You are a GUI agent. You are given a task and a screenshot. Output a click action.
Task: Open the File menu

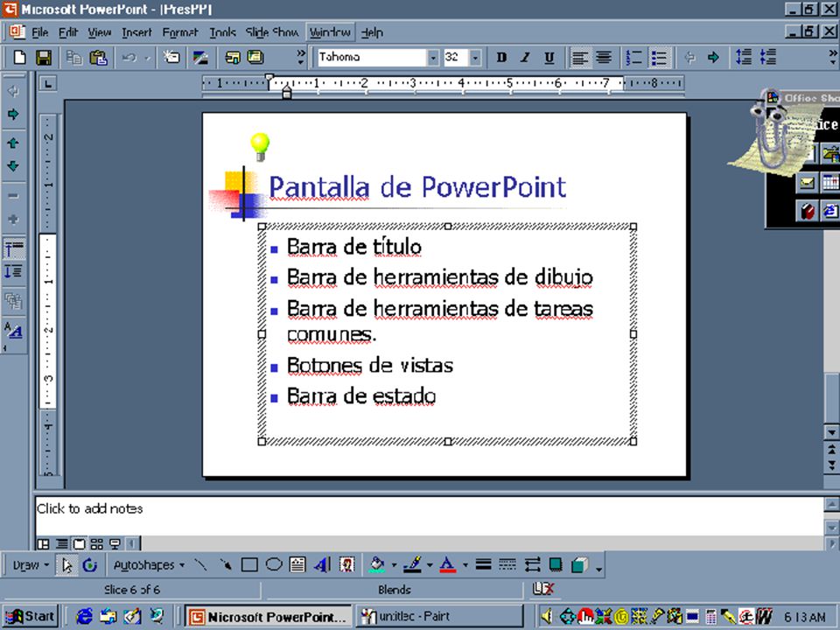pyautogui.click(x=40, y=32)
